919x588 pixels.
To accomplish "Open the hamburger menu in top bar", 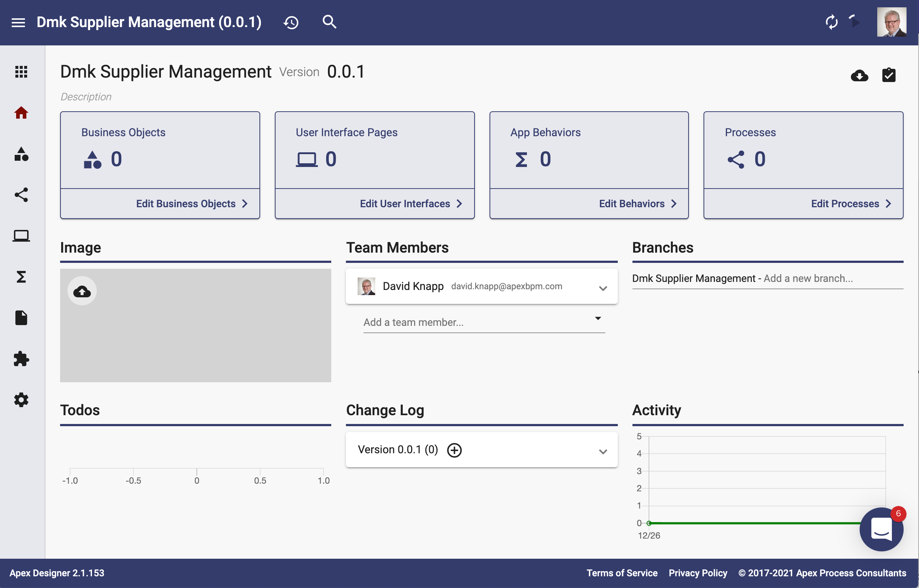I will (18, 23).
